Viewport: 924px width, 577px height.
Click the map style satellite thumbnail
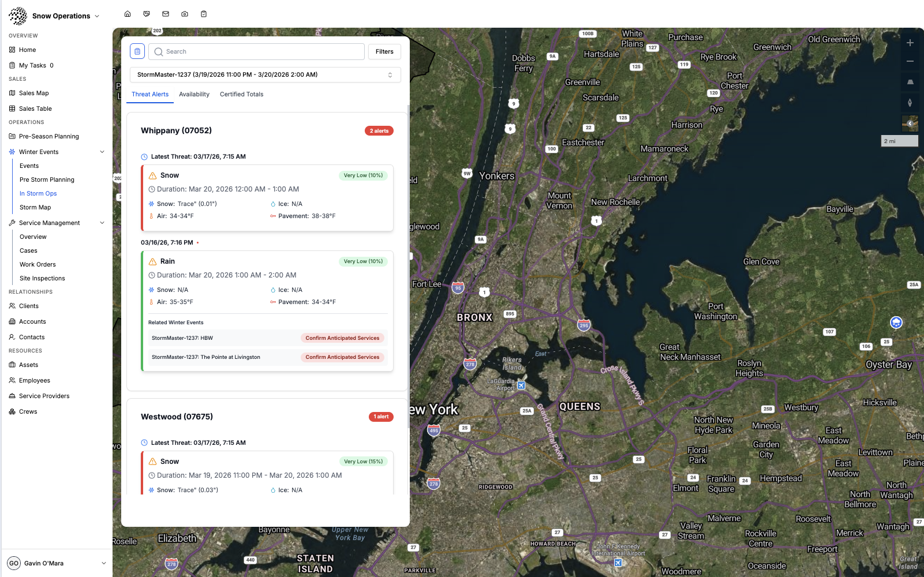coord(910,123)
